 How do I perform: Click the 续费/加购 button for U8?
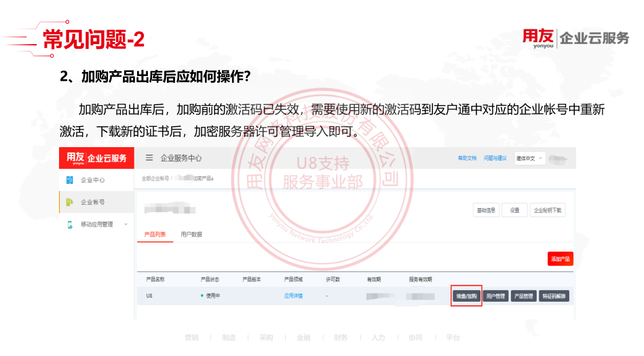click(467, 296)
